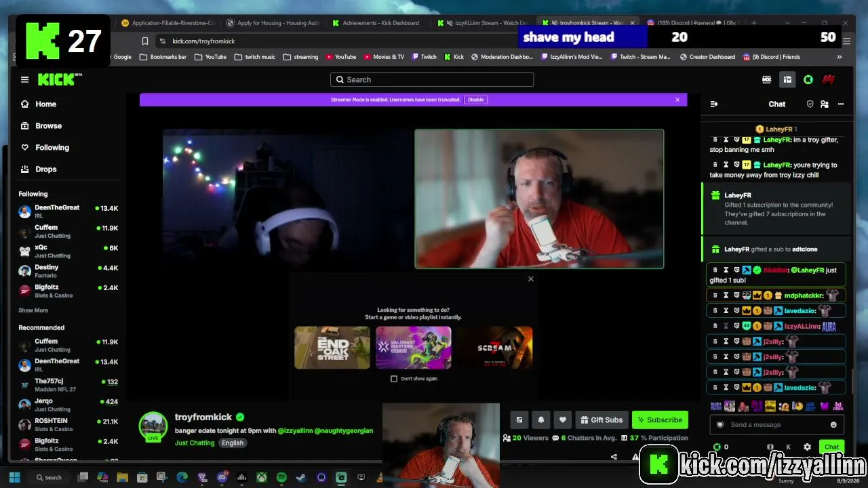
Task: Send the message with the Chat button
Action: click(832, 447)
